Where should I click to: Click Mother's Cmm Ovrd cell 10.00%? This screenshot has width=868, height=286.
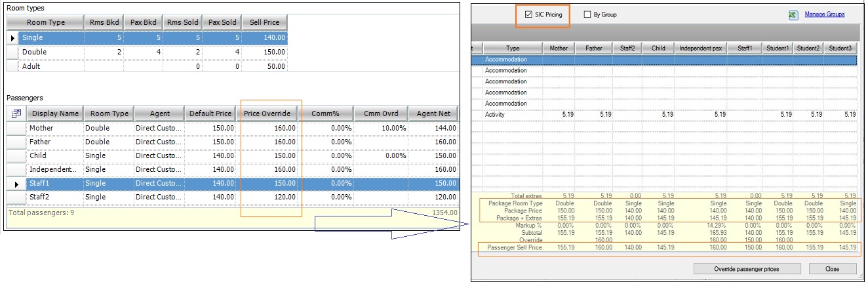coord(380,128)
